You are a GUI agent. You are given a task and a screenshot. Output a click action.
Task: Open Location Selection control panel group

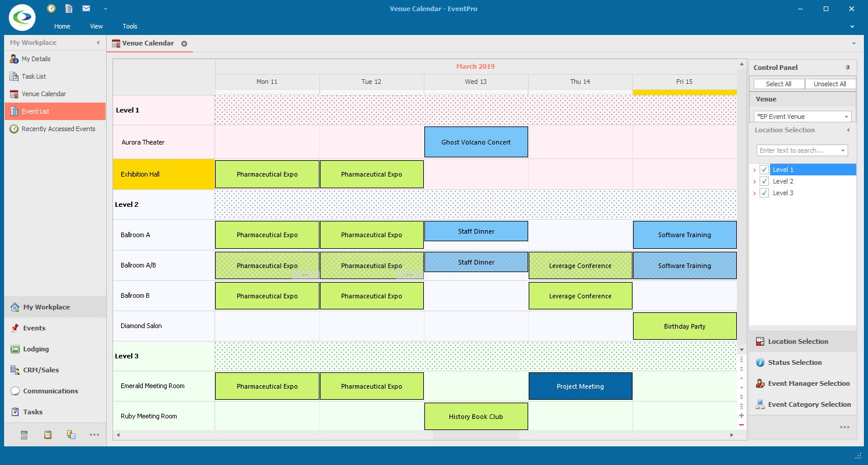click(803, 341)
